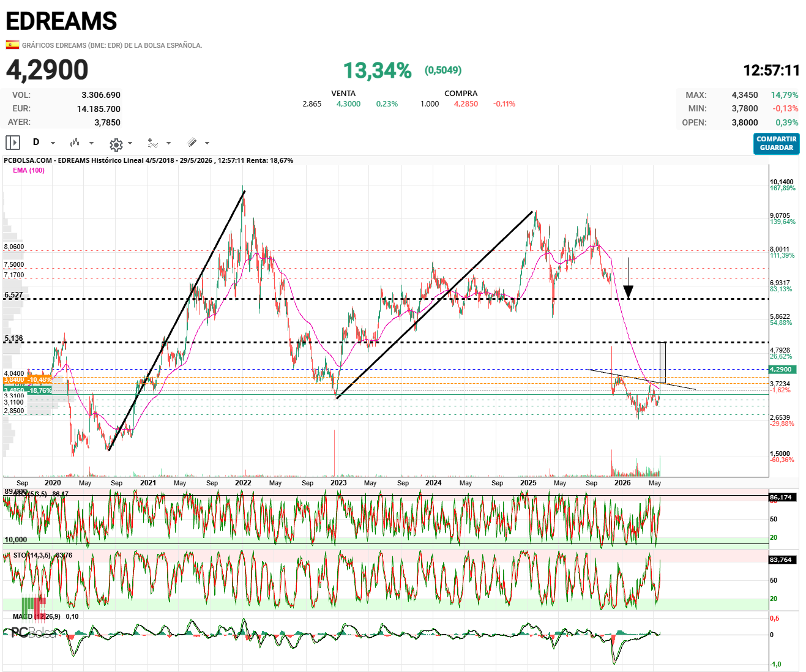Click the 2020 year label on time axis
This screenshot has height=672, width=806.
tap(53, 483)
